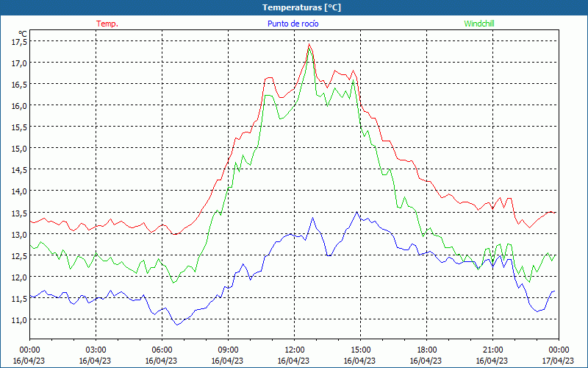
Task: Click the "00:00" label above 17/04/23
Action: tap(559, 350)
